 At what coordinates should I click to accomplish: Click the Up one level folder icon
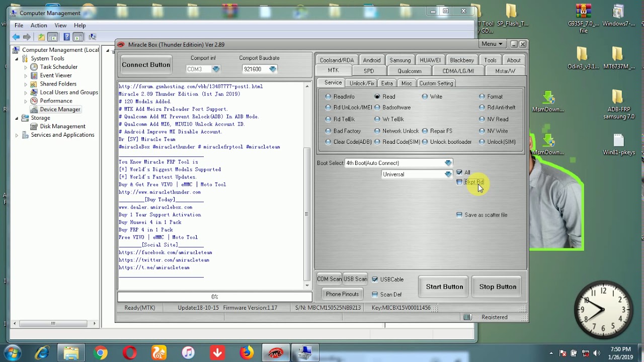pyautogui.click(x=41, y=37)
